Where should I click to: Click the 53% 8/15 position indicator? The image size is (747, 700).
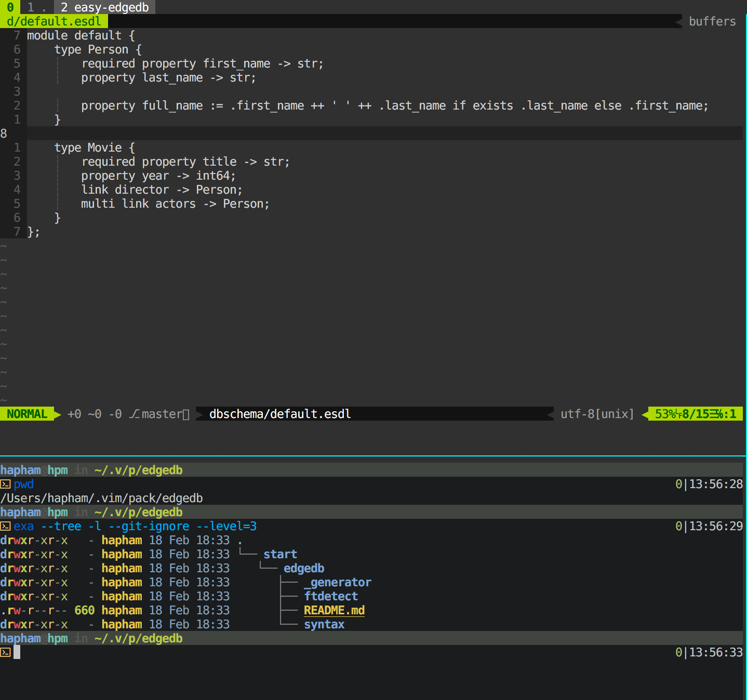696,414
